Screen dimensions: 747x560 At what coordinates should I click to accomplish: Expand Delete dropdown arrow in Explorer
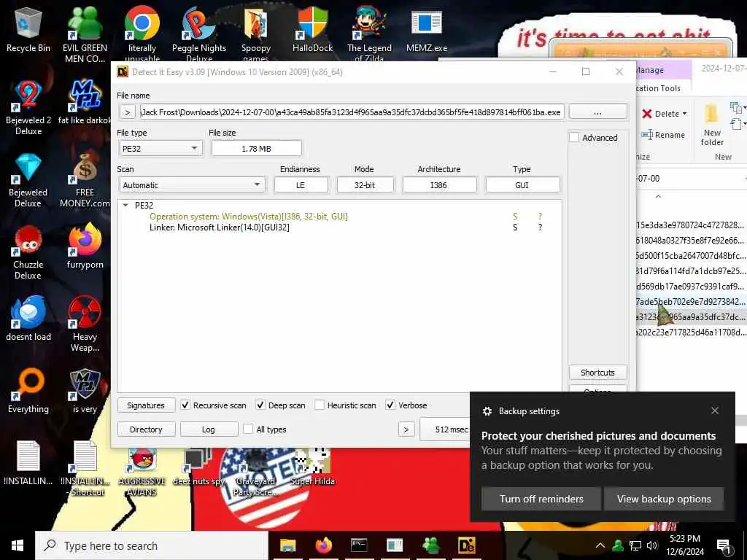[684, 113]
